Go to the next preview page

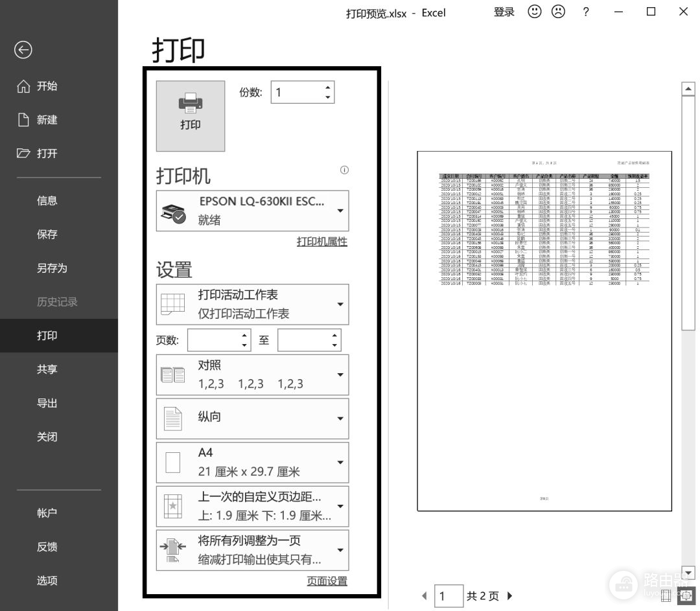point(510,596)
